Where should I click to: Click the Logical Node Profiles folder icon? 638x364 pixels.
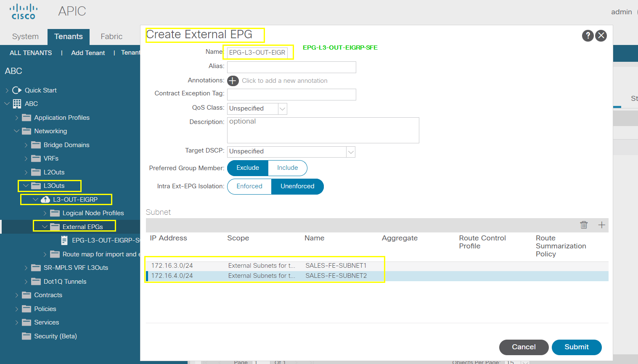[x=55, y=213]
